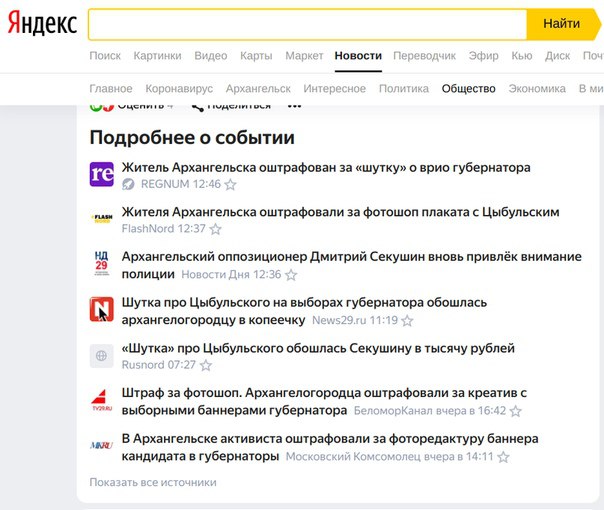Screen dimensions: 604x510
Task: Click the Яндекс logo
Action: [x=42, y=23]
